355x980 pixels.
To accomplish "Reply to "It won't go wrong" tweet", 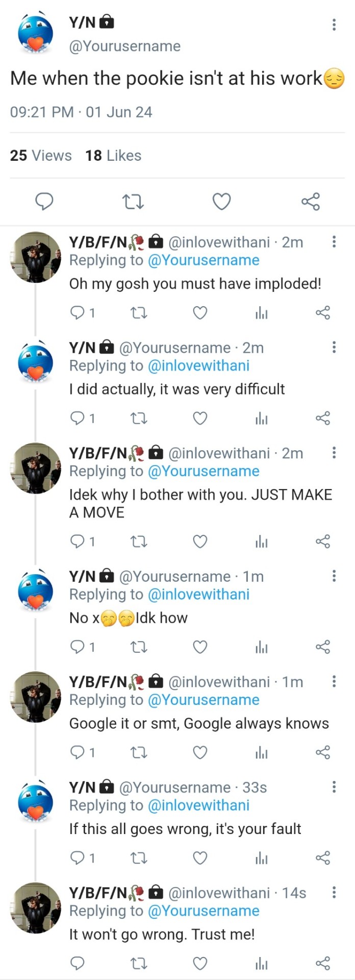I will coord(77,963).
